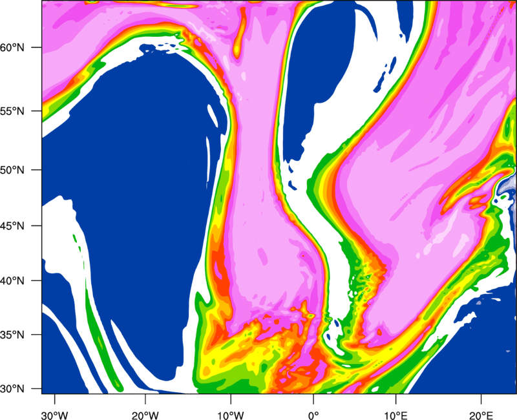Click the 20°E longitude label

(481, 415)
